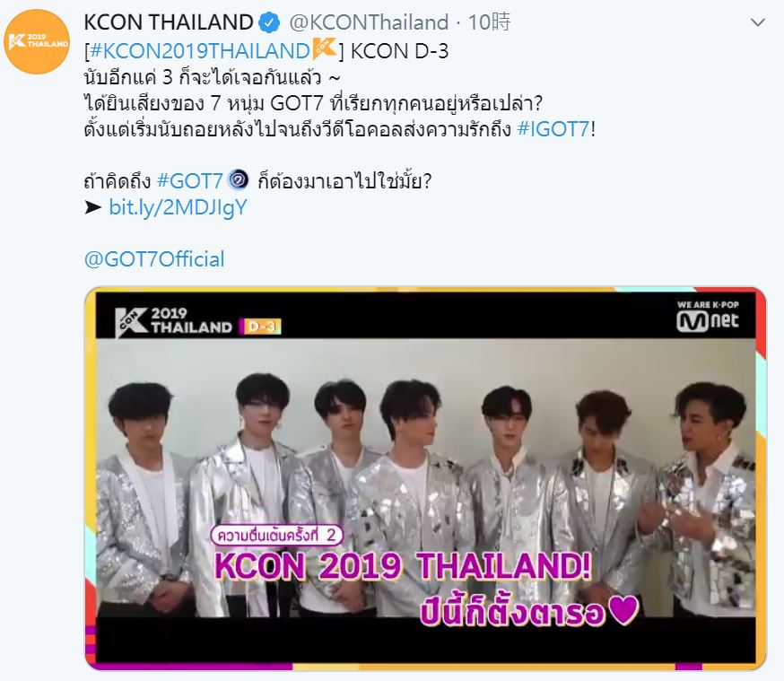Open the @GOT7Official mention

(x=154, y=259)
